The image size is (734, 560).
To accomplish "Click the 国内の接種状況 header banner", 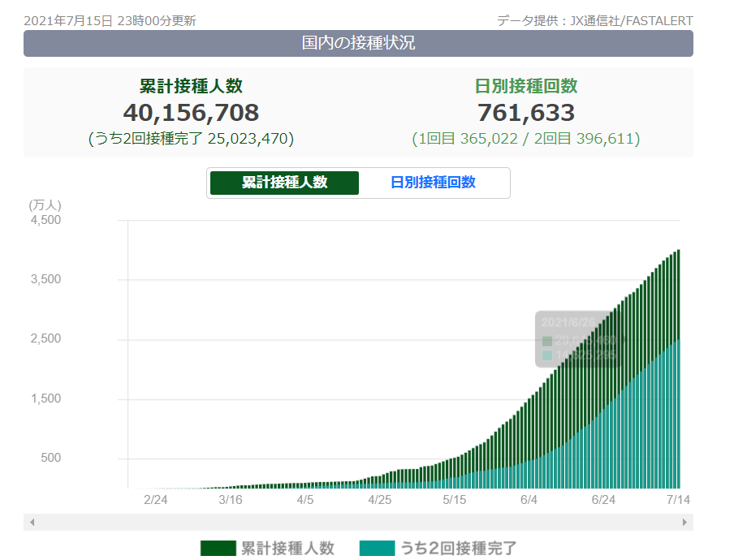I will coord(358,43).
